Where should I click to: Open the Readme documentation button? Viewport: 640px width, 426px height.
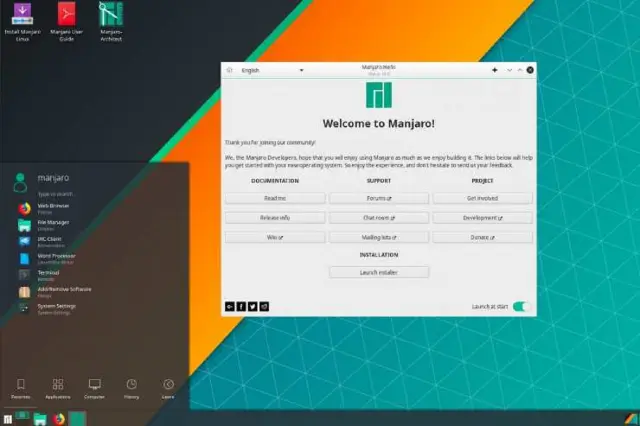tap(275, 198)
